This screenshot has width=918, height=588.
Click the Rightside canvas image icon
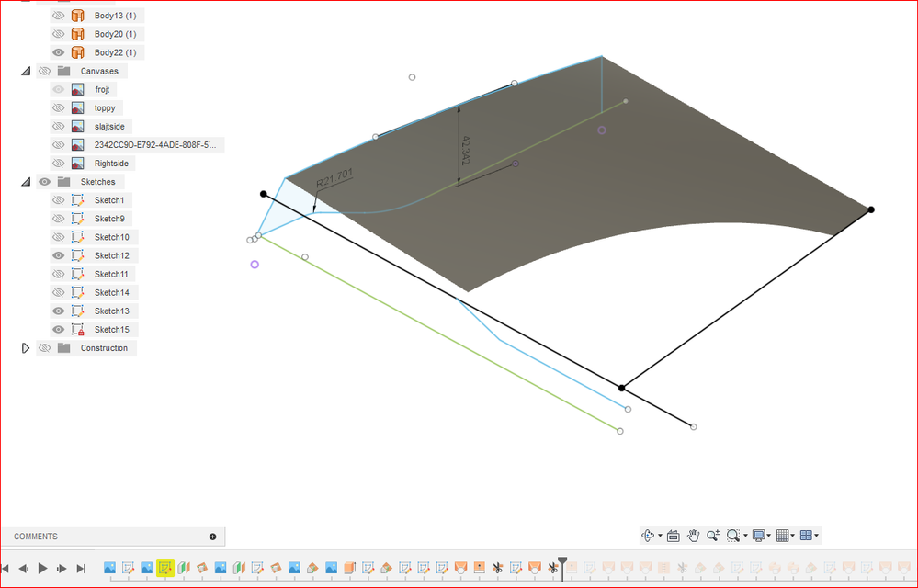[77, 164]
